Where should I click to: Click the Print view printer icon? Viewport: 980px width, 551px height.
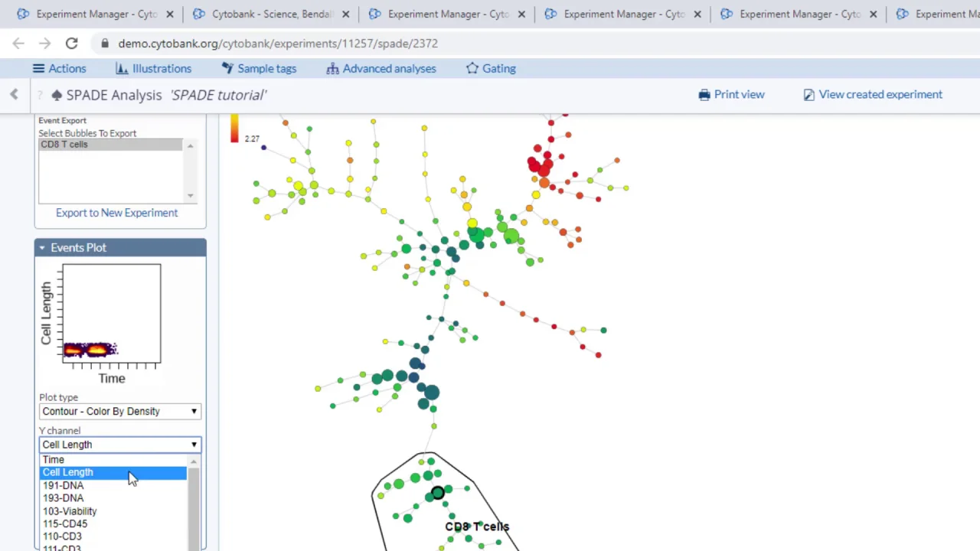click(x=704, y=94)
